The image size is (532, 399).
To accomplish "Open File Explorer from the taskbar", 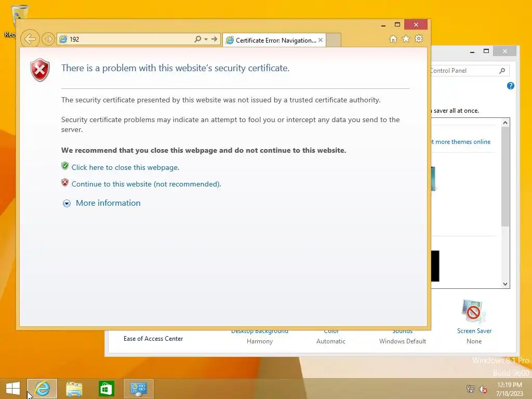I will click(x=74, y=389).
